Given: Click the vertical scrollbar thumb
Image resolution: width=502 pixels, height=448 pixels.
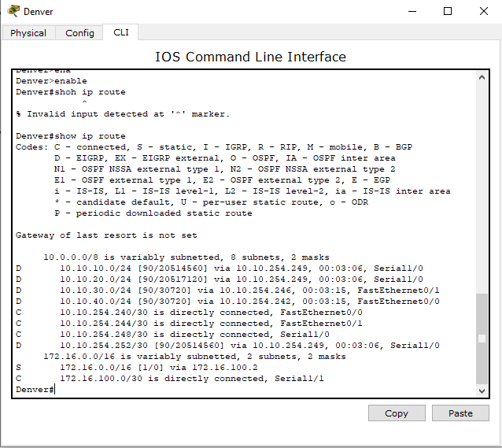Looking at the screenshot, I should coord(482,339).
